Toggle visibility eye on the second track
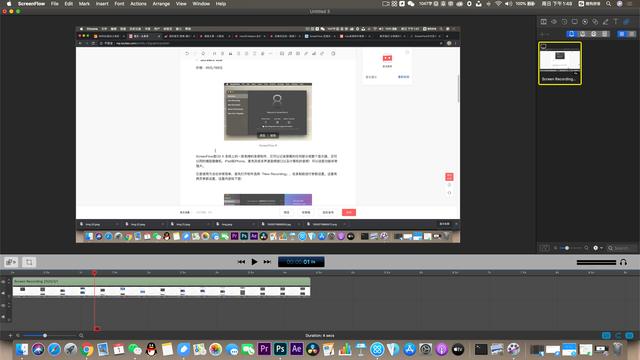The height and width of the screenshot is (360, 640). point(3,305)
